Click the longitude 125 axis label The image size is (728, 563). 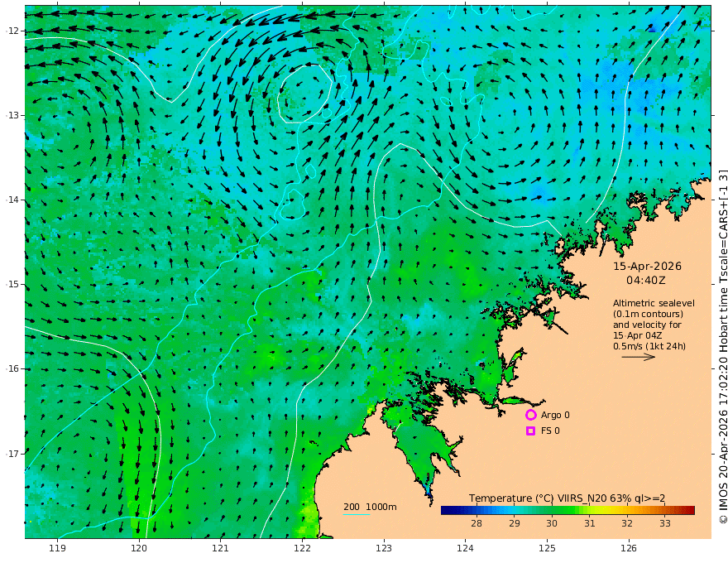(547, 548)
